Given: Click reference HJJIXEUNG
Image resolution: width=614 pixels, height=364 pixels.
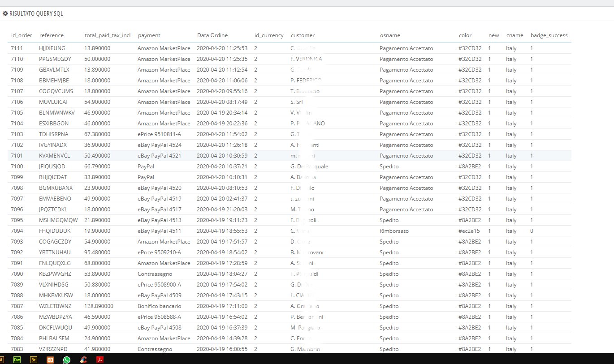Looking at the screenshot, I should pos(52,48).
